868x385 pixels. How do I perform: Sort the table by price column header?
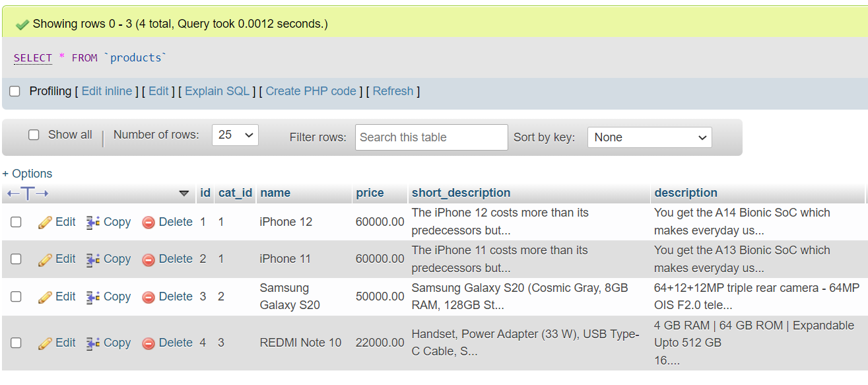click(370, 193)
